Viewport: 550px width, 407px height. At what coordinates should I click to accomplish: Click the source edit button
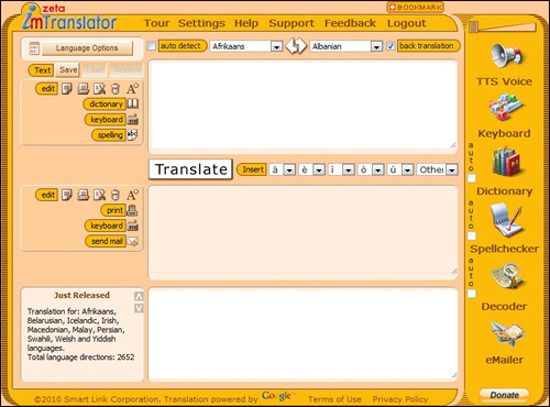coord(47,89)
